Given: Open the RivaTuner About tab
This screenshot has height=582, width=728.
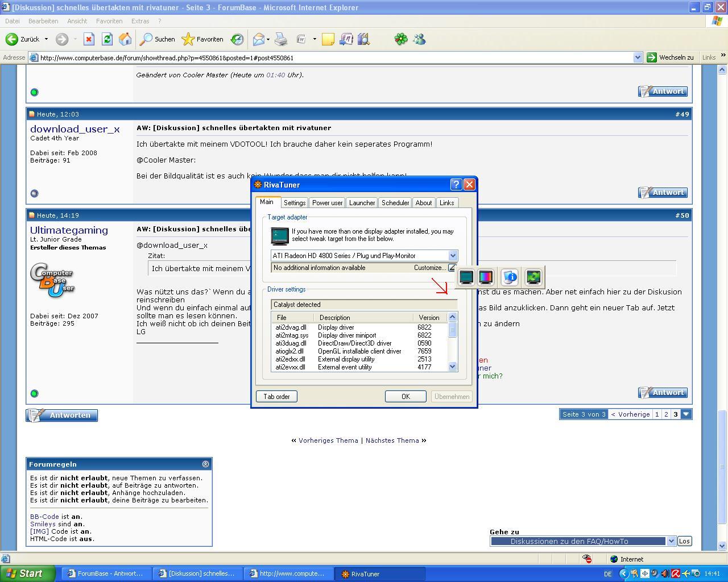Looking at the screenshot, I should tap(424, 203).
